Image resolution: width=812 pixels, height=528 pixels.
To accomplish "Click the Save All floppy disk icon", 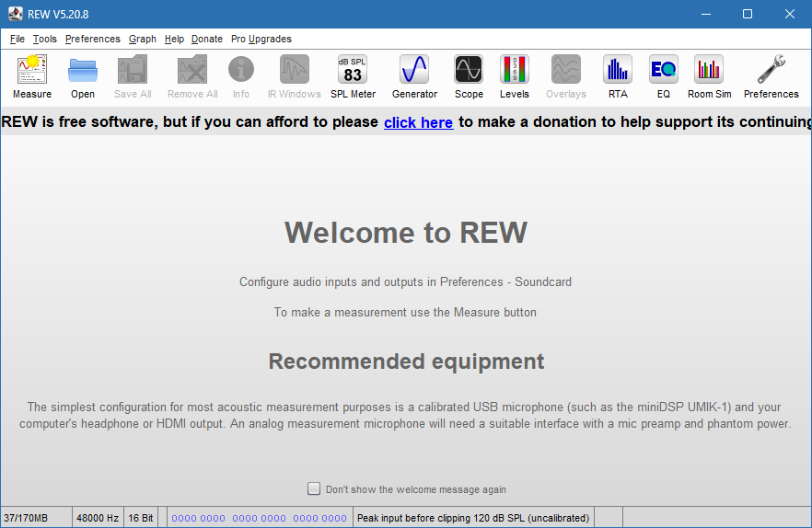I will pyautogui.click(x=133, y=70).
